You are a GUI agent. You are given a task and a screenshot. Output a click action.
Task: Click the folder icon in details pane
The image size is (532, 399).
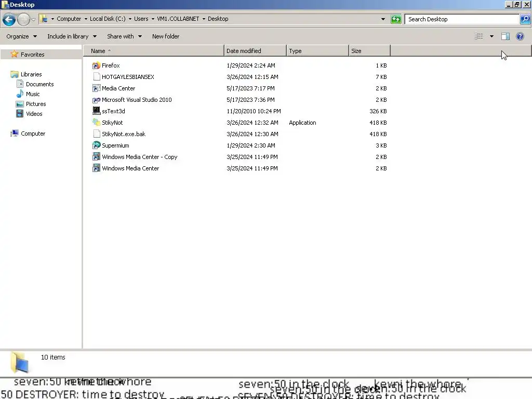(x=20, y=363)
